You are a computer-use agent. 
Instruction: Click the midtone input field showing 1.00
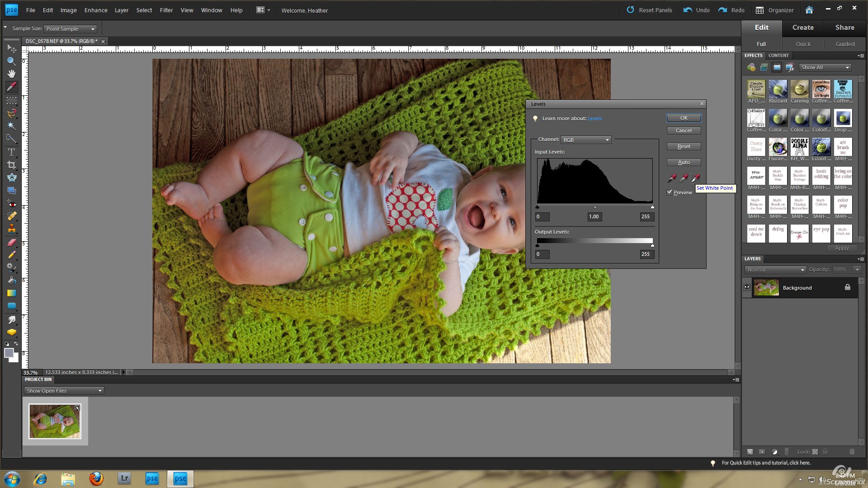pyautogui.click(x=594, y=217)
